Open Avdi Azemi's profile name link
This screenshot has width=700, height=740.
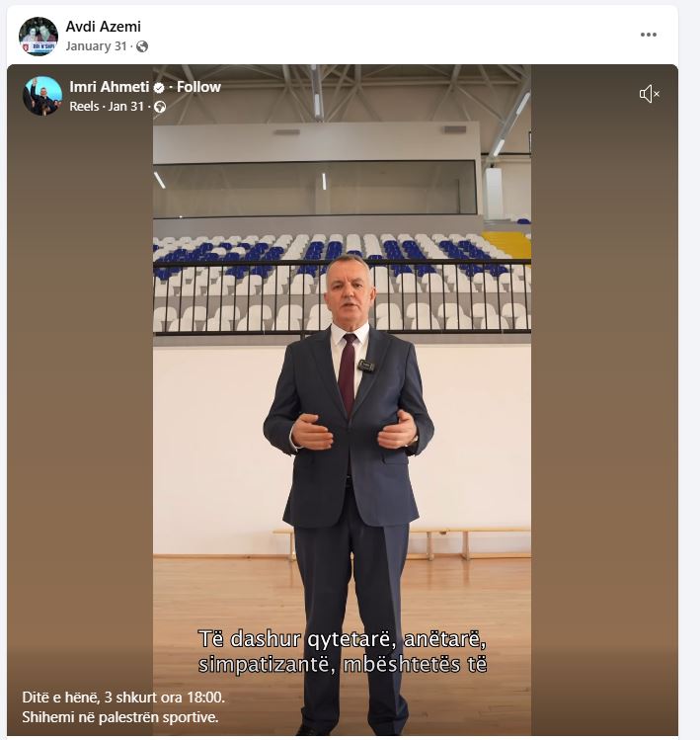tap(104, 27)
